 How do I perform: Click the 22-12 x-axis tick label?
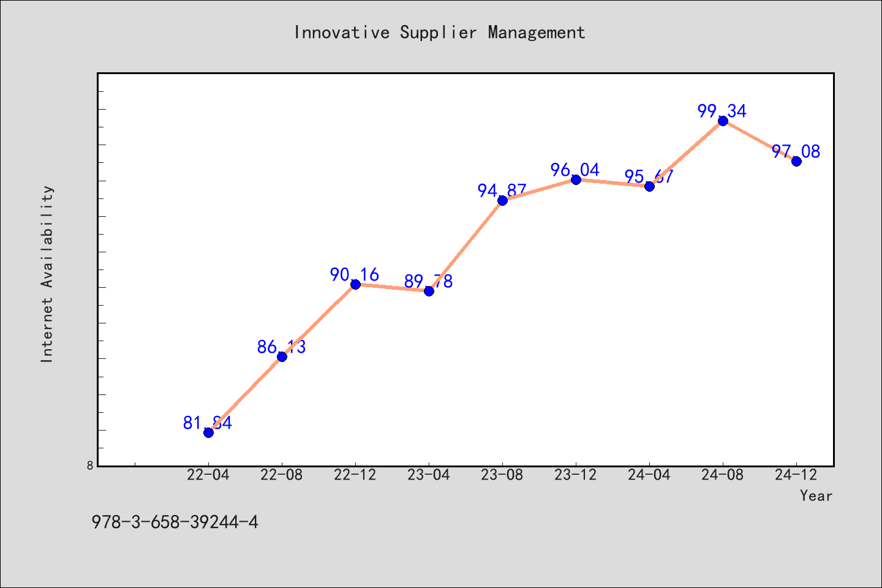tap(355, 475)
